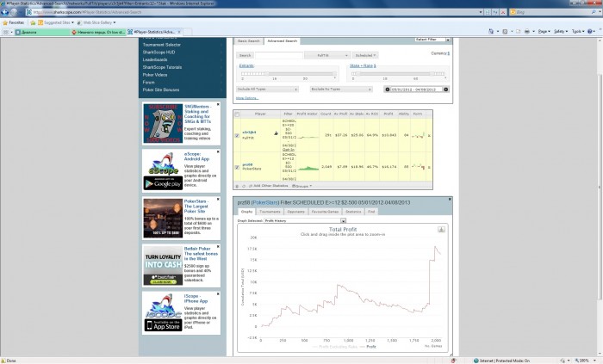Open the FullTilt network dropdown
Viewport: 603px width, 364px height.
(327, 55)
